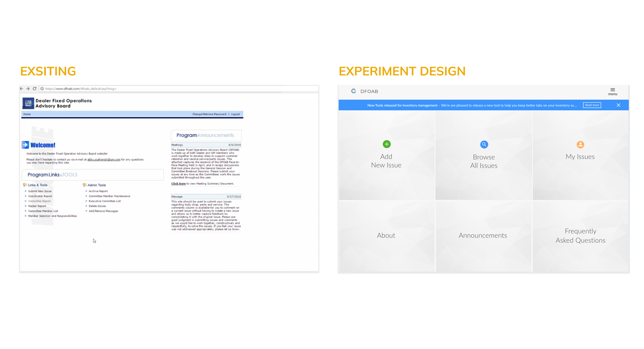Click the browser forward arrow

coord(28,89)
